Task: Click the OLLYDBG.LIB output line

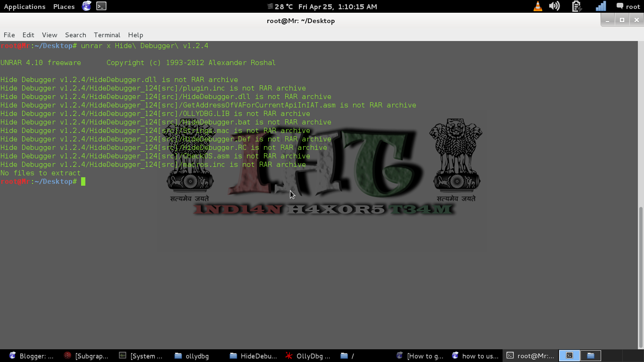Action: click(155, 114)
